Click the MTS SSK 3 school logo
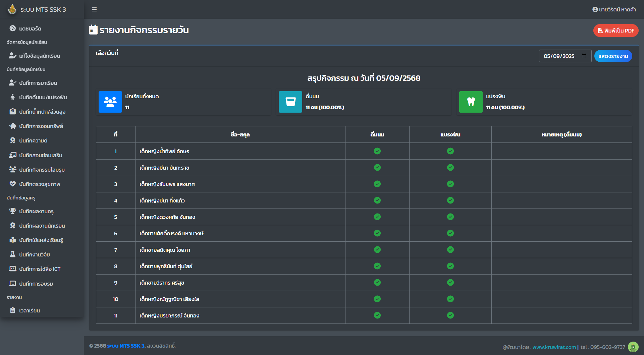Image resolution: width=644 pixels, height=355 pixels. 12,9
